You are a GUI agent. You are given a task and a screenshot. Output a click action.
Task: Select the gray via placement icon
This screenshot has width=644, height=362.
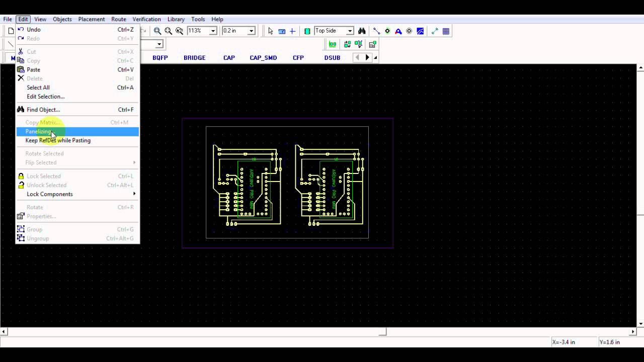pos(409,31)
